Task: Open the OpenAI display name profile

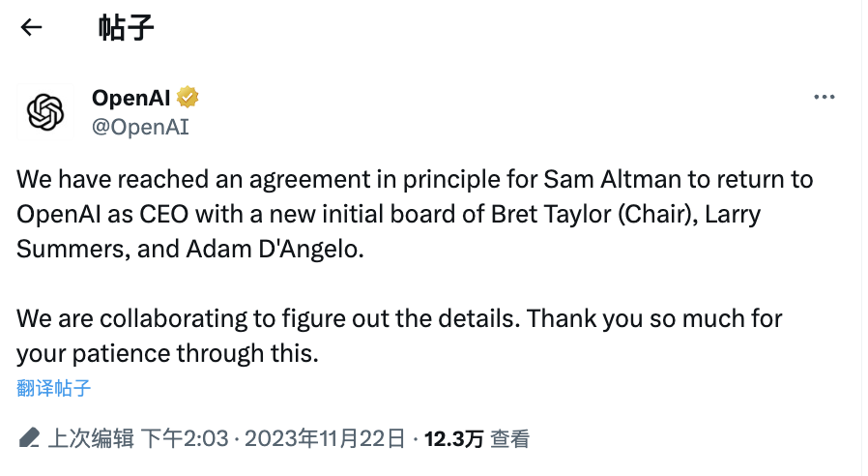Action: point(130,98)
